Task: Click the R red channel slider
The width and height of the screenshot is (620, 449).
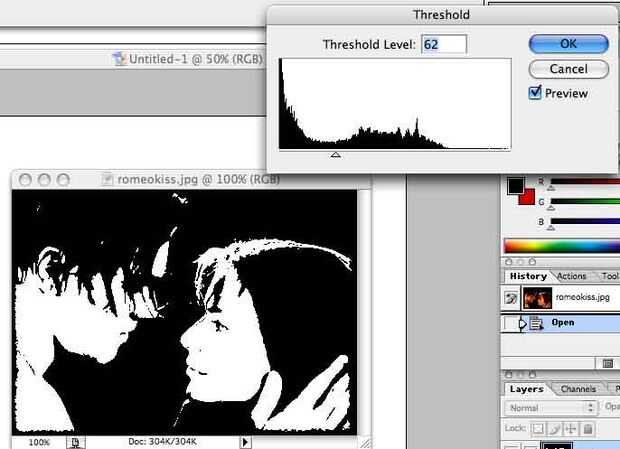Action: [x=585, y=182]
